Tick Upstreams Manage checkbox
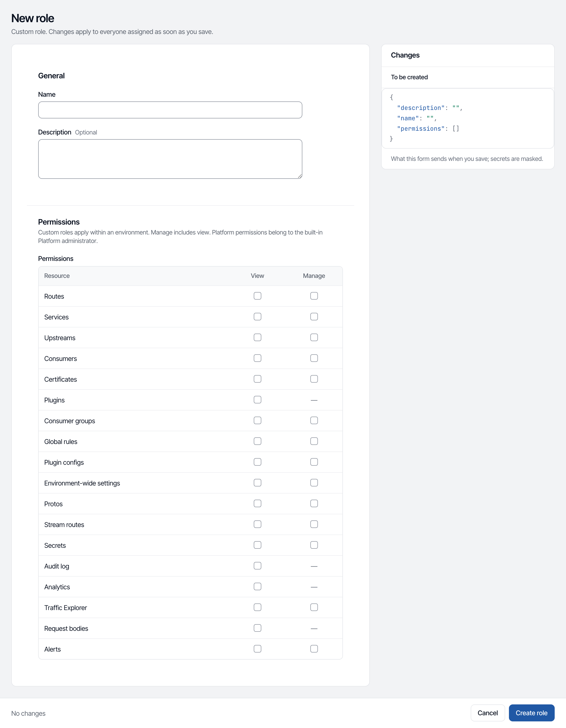The height and width of the screenshot is (728, 566). click(x=314, y=337)
